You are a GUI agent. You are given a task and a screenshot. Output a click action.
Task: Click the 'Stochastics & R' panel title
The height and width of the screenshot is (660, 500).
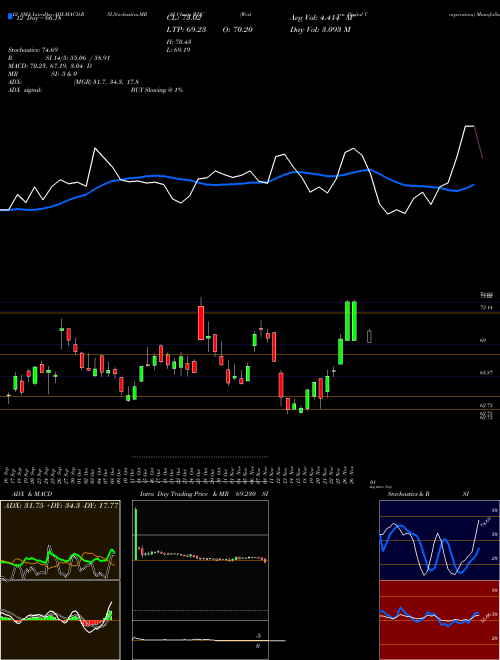click(408, 494)
